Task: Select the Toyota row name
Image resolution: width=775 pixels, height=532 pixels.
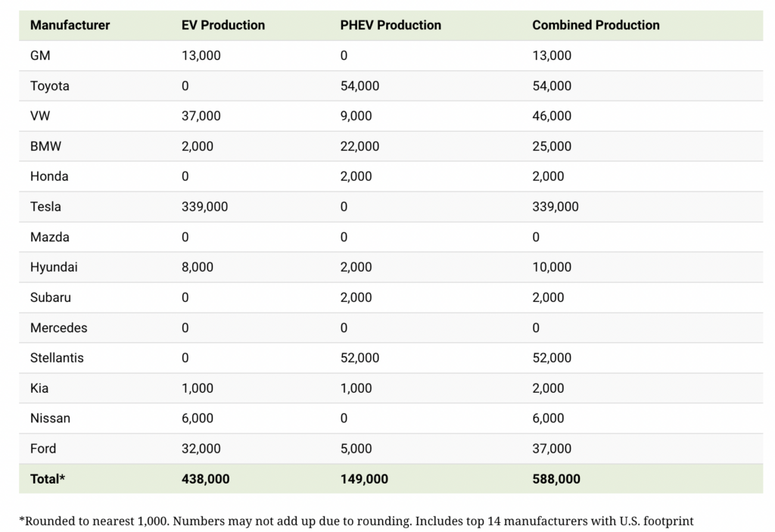Action: (x=50, y=86)
